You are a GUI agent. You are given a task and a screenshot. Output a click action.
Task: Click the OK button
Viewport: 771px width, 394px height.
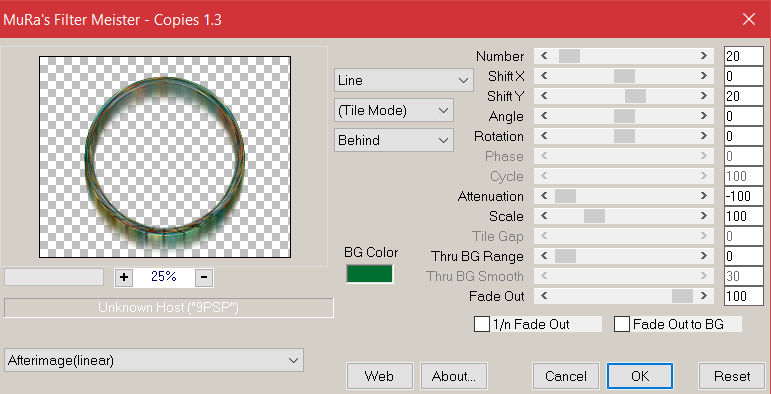tap(640, 376)
